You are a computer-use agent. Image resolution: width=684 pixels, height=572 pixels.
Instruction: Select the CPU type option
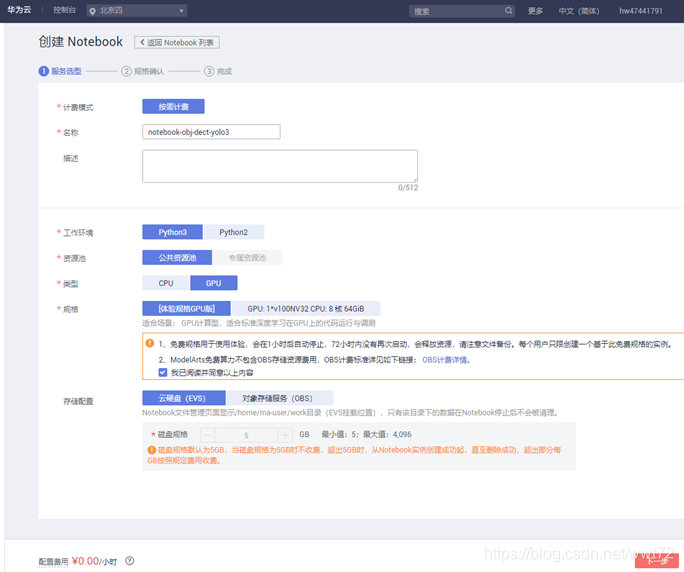click(x=166, y=283)
